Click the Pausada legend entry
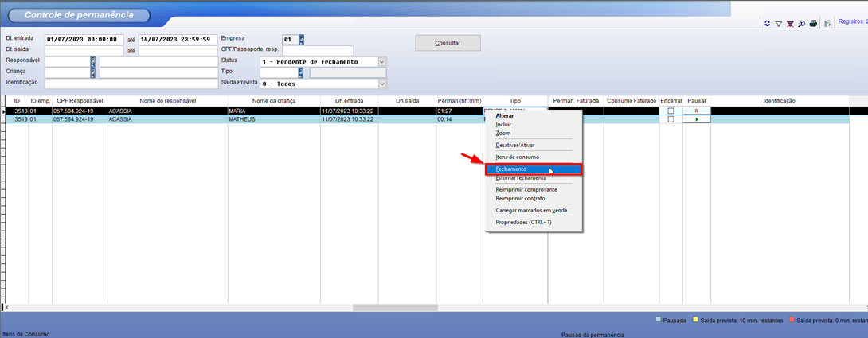Viewport: 868px width, 338px height. click(x=671, y=320)
